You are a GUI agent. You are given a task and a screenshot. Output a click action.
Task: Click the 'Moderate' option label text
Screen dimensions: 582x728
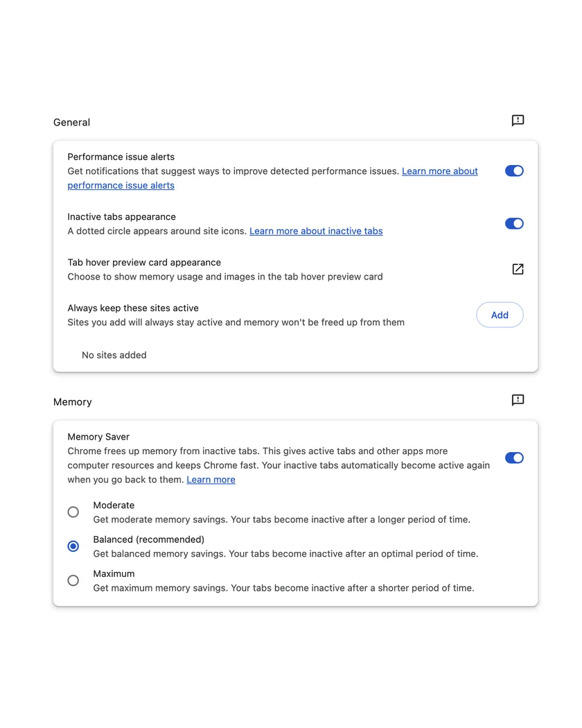pos(114,505)
